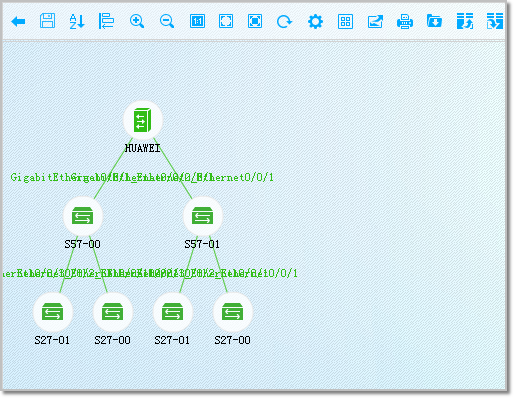This screenshot has width=515, height=398.
Task: Click the four-squares grid icon
Action: tap(345, 22)
